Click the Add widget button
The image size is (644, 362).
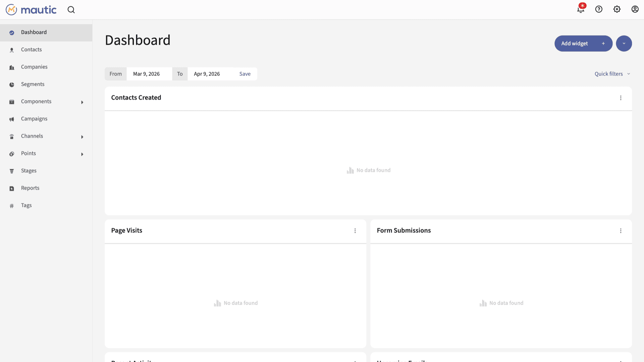583,44
